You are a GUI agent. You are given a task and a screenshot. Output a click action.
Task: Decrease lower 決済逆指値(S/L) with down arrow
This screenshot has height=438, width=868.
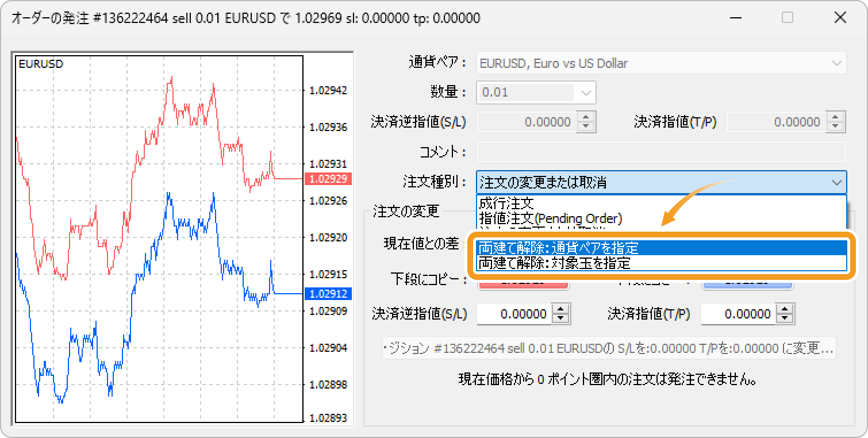560,318
